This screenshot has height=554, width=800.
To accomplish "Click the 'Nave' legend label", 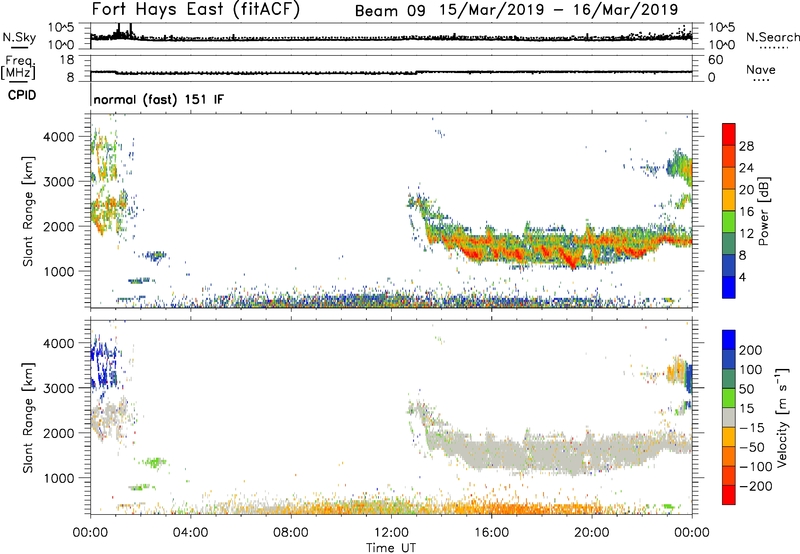I will [761, 69].
